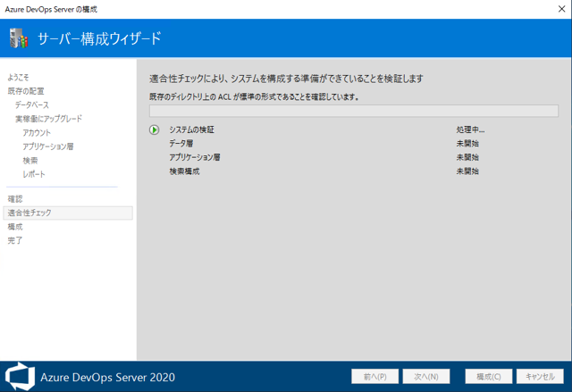The height and width of the screenshot is (392, 572).
Task: Select the 適合性チェック step
Action: (68, 213)
